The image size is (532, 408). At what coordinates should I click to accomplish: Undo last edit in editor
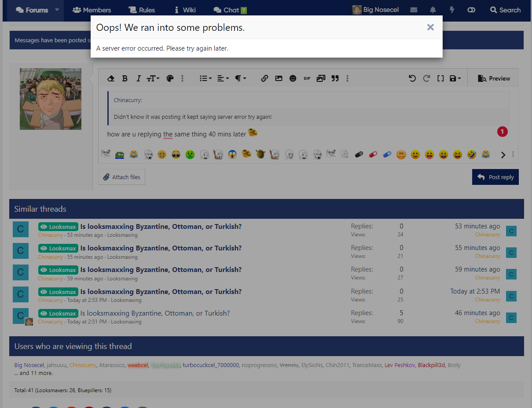point(412,78)
